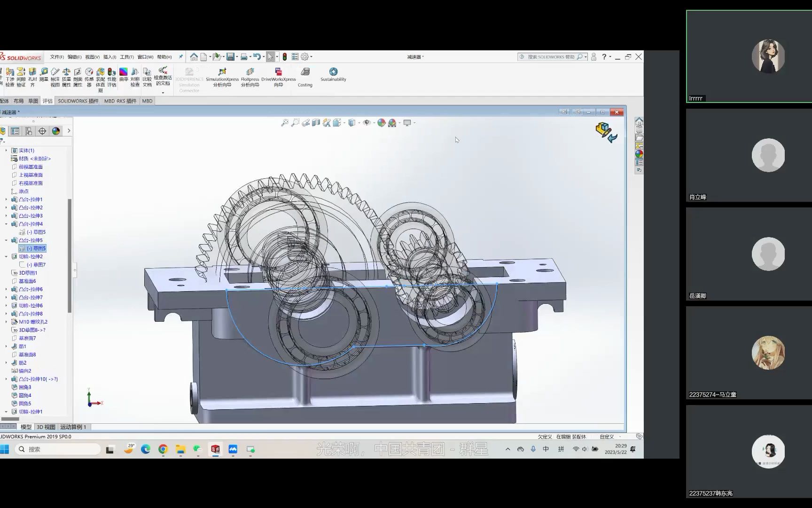Run Performance Evaluation (性能评估)
The width and height of the screenshot is (812, 508).
pyautogui.click(x=111, y=77)
